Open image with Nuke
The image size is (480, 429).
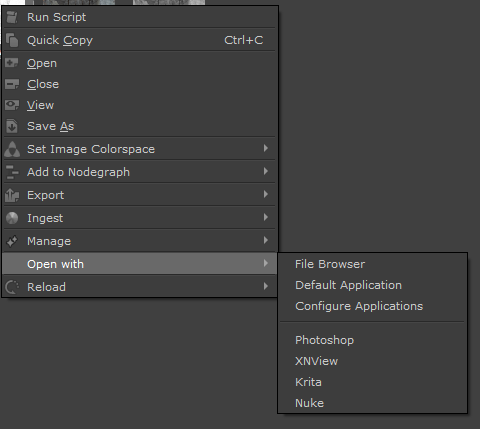(x=309, y=403)
